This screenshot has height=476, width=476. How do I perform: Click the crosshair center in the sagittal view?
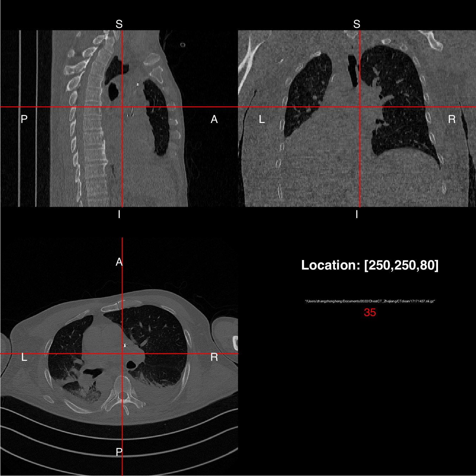122,107
